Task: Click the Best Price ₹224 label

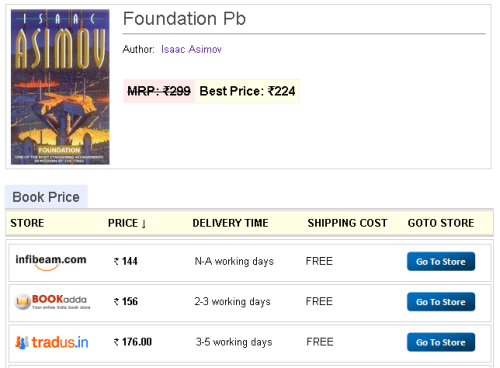Action: (x=248, y=91)
